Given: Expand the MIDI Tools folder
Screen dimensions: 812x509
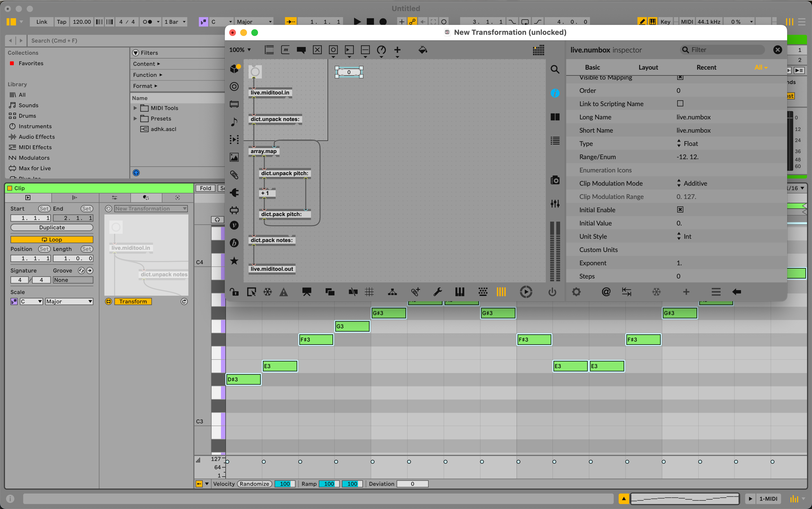Looking at the screenshot, I should [x=135, y=108].
